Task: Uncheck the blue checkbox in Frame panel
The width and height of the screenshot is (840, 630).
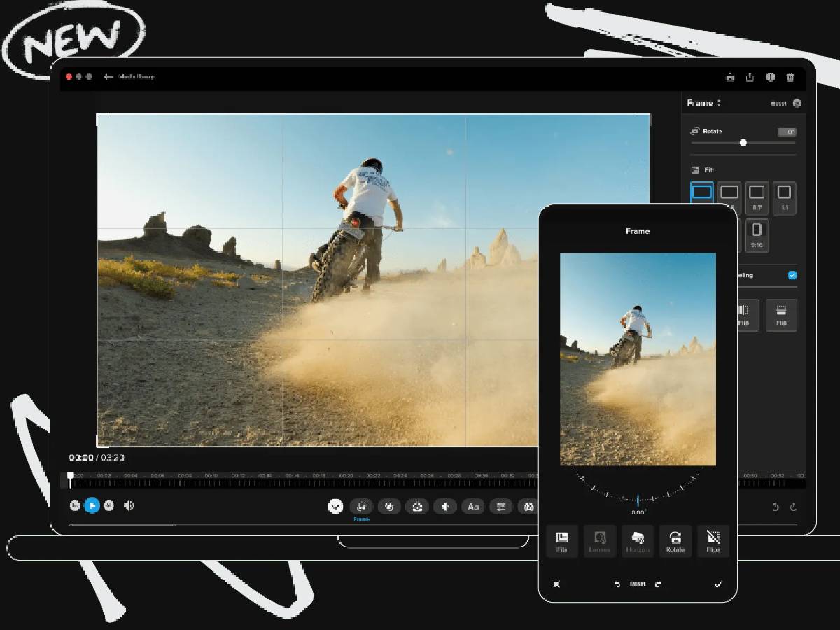Action: tap(792, 275)
